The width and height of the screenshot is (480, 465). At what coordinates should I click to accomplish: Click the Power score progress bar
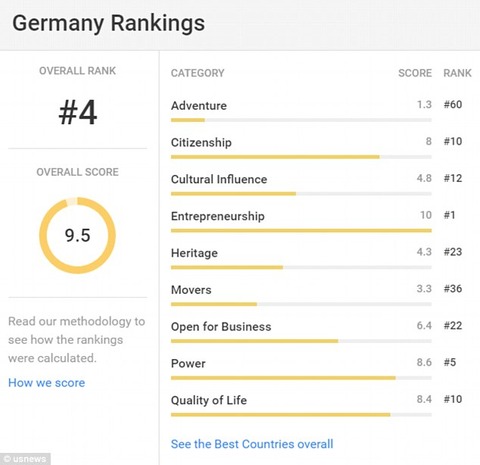coord(301,378)
